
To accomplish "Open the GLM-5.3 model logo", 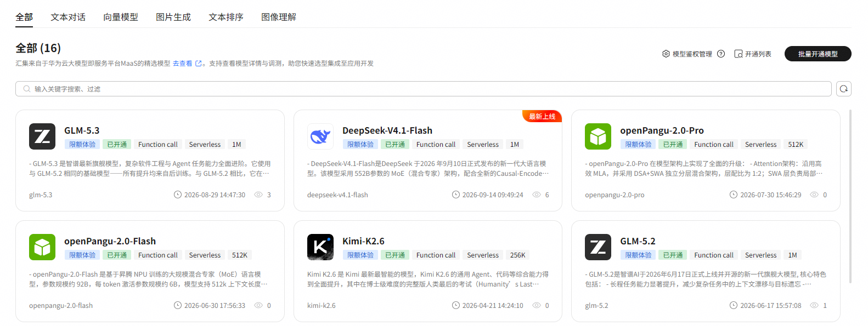I will coord(42,136).
